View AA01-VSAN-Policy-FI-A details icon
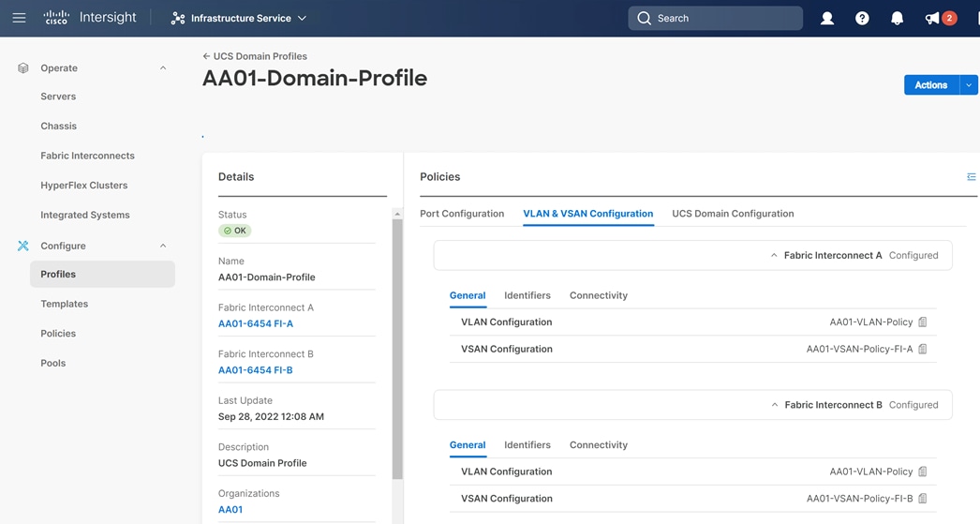 point(923,349)
